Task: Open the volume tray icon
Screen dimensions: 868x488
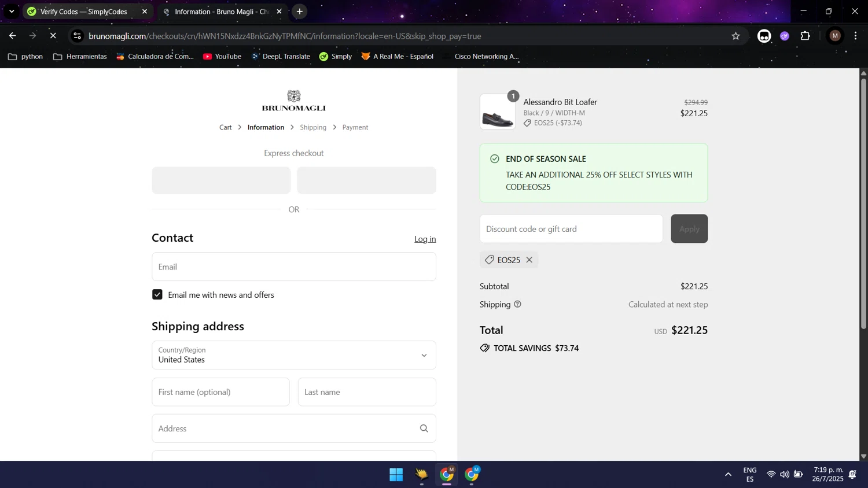Action: [784, 475]
